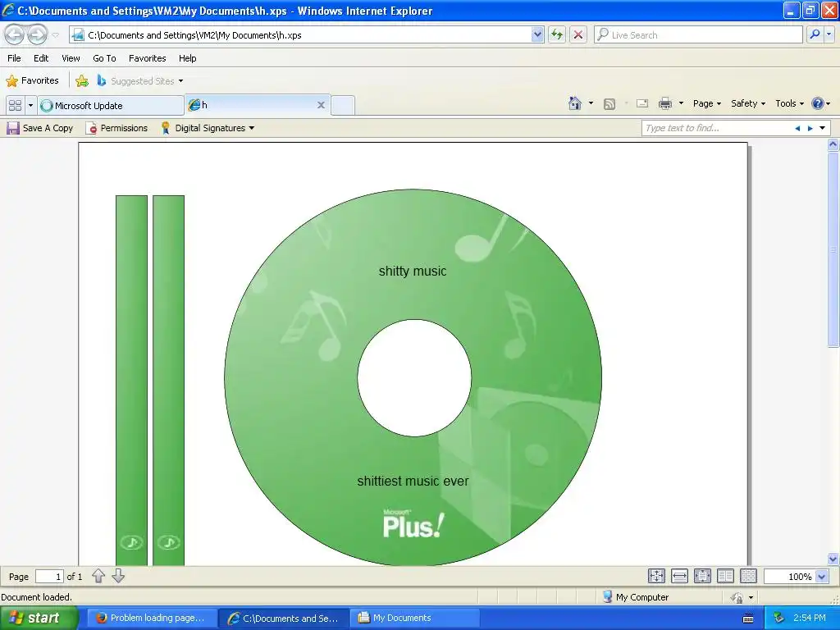Viewport: 840px width, 630px height.
Task: Find next match blue right arrow
Action: (x=810, y=129)
